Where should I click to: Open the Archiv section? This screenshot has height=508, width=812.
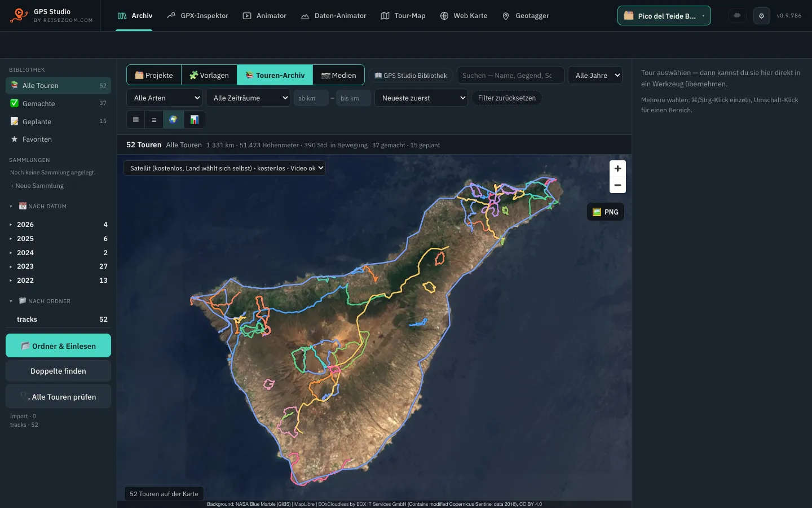pos(135,16)
